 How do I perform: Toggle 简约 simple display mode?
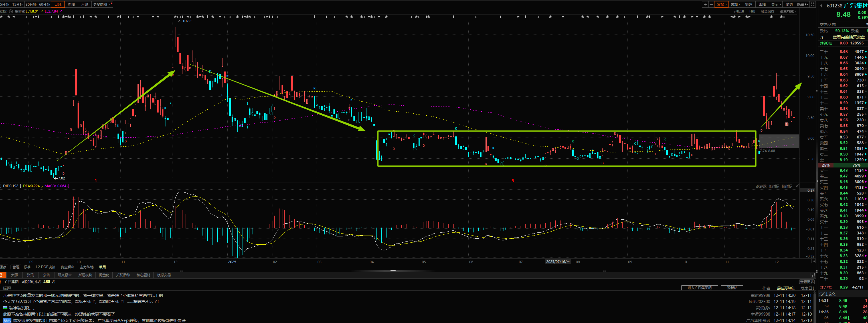pos(789,4)
